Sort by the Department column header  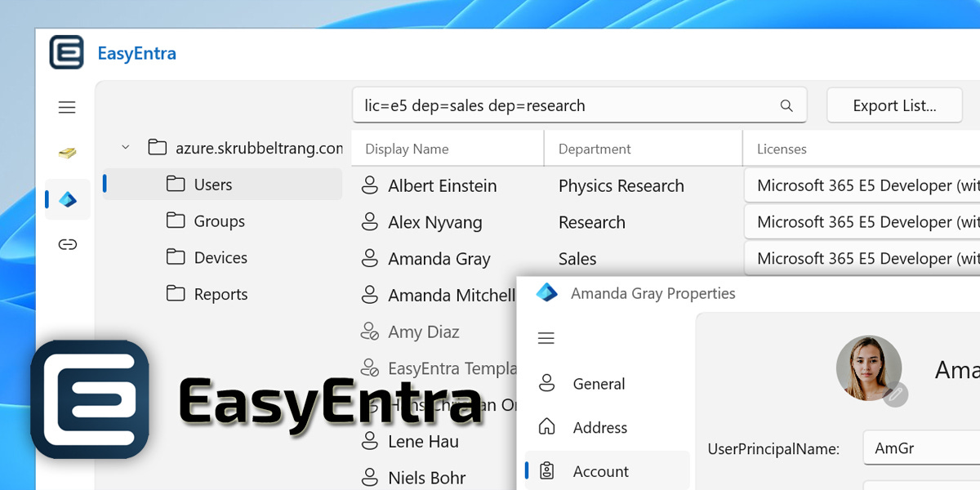(644, 149)
